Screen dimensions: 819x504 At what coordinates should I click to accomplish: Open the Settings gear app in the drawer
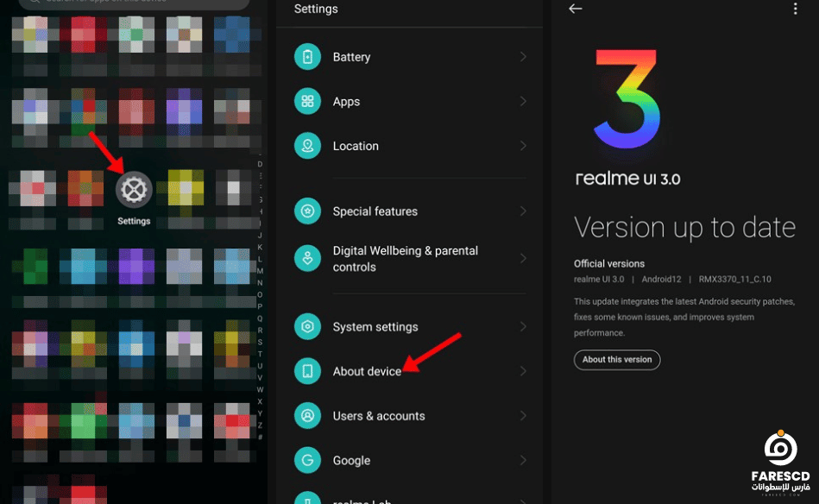tap(134, 189)
